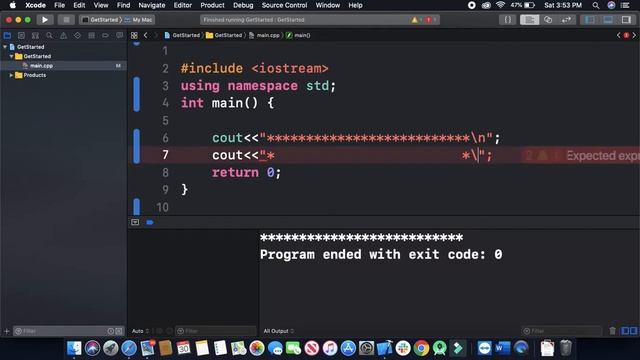The width and height of the screenshot is (640, 360).
Task: Open the Source Control navigator
Action: tap(21, 36)
